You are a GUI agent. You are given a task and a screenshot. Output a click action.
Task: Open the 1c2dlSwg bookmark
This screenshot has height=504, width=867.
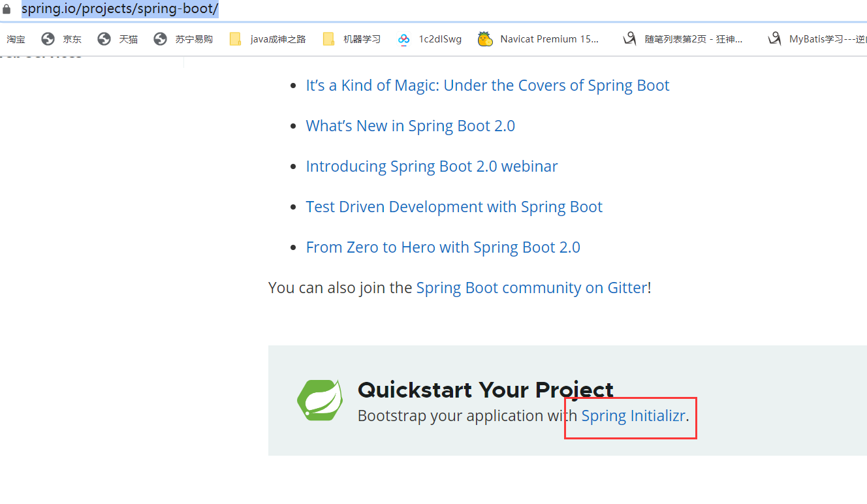tap(440, 39)
